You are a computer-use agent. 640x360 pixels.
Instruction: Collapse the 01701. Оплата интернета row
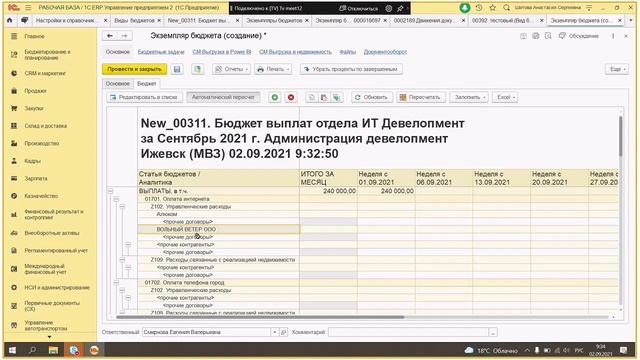point(116,199)
